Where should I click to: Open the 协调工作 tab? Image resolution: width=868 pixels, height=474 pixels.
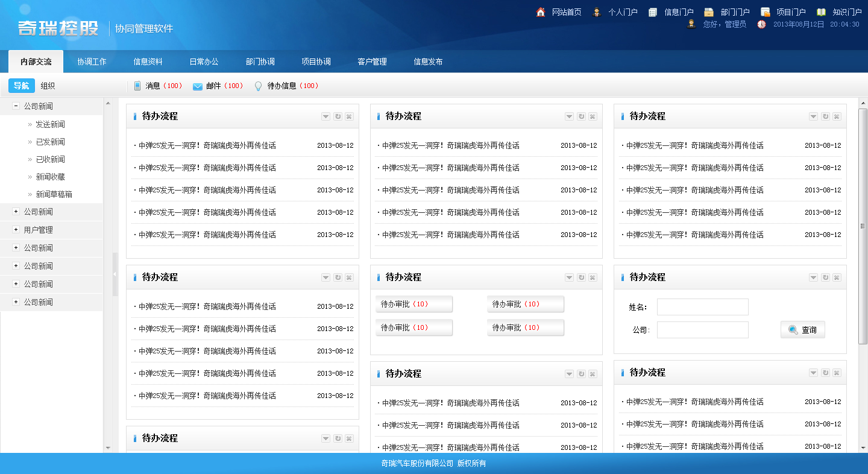tap(92, 62)
